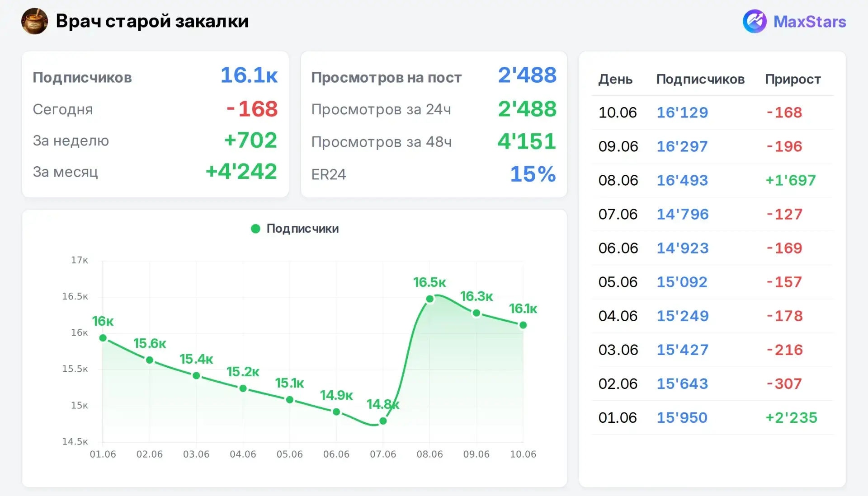Click the Просмотров за 48ч 4'151 value

pos(527,141)
